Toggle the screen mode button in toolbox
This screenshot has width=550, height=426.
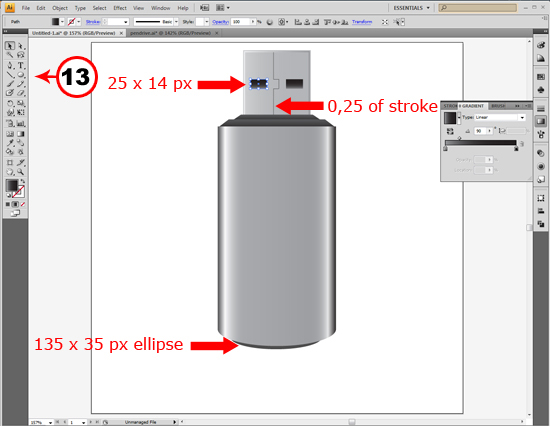tap(15, 213)
